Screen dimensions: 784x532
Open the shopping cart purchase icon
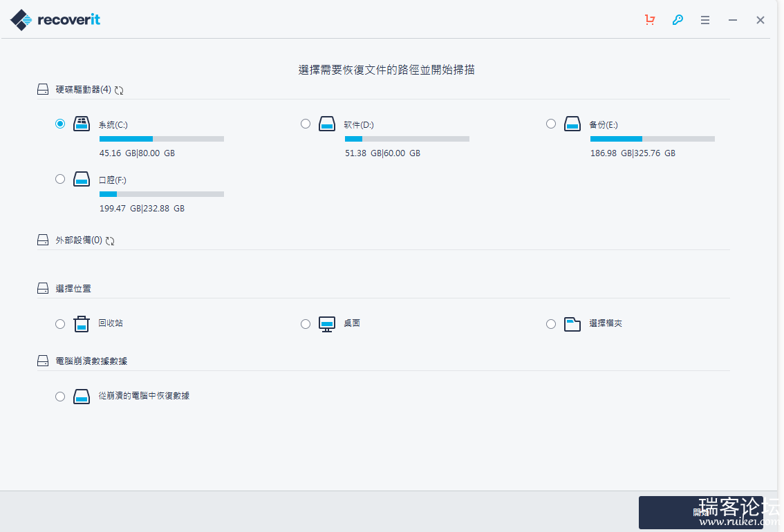[x=649, y=20]
